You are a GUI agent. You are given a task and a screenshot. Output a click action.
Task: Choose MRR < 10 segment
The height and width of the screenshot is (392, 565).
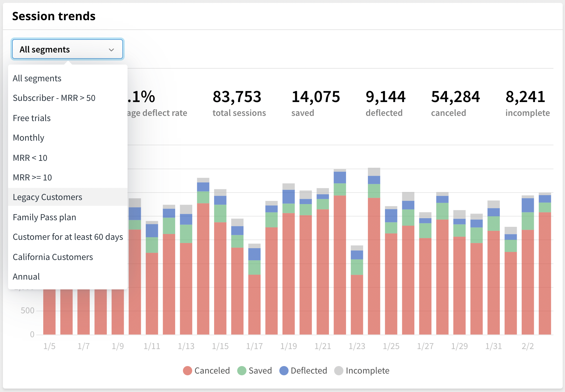tap(30, 158)
